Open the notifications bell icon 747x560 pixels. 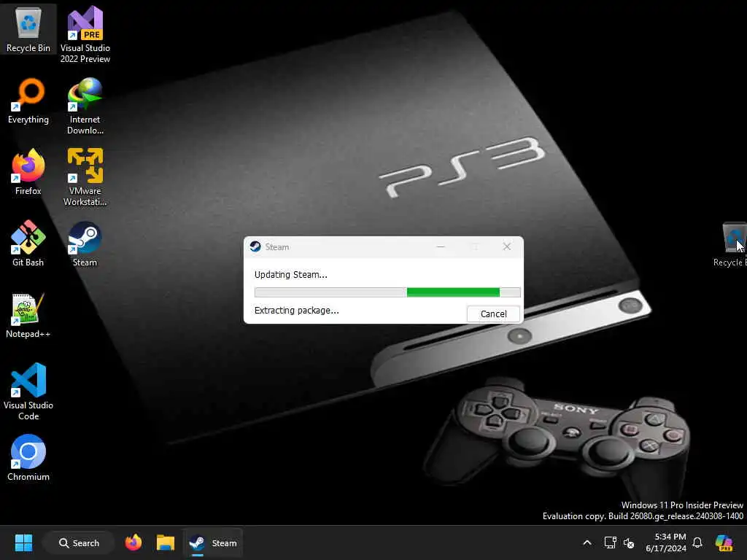click(697, 542)
